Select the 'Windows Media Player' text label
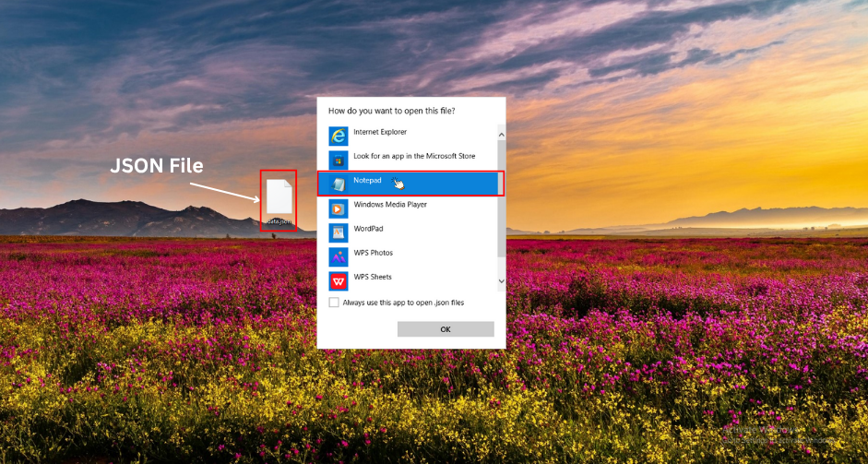Viewport: 868px width, 464px height. pos(390,205)
